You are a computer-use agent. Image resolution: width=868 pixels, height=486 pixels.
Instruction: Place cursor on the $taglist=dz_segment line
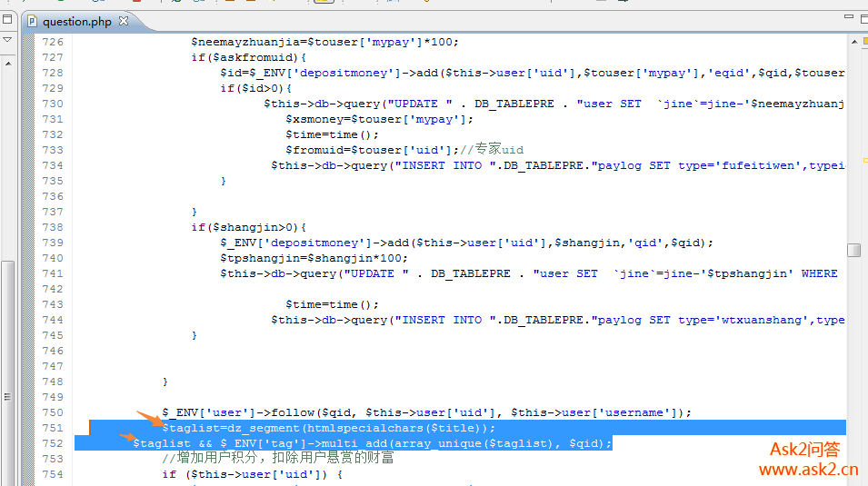click(329, 428)
